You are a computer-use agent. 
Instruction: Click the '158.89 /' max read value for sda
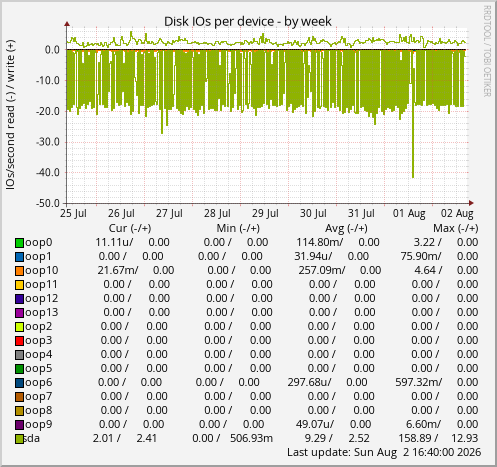point(419,438)
